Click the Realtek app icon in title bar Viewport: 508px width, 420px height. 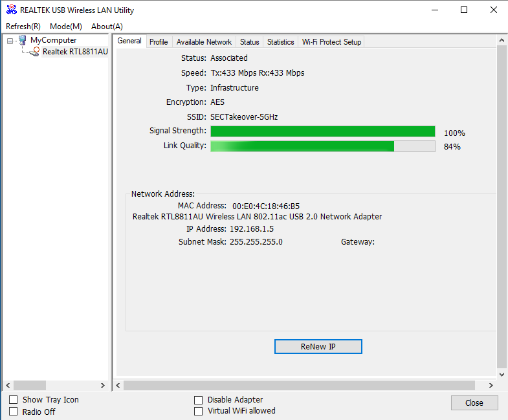[x=12, y=10]
